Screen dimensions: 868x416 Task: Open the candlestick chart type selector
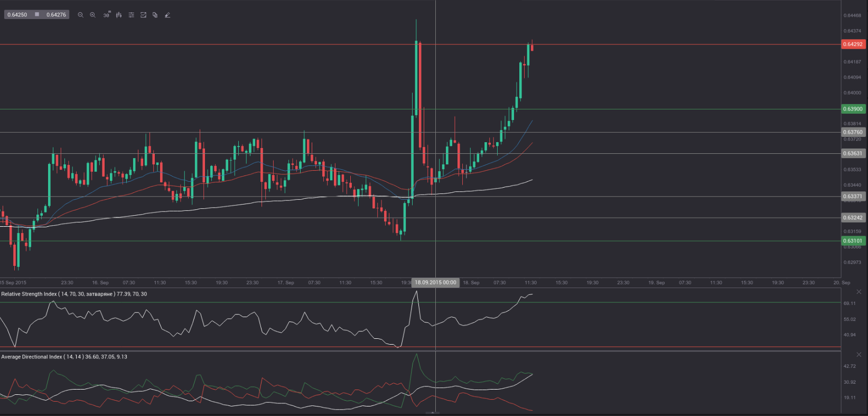(119, 15)
